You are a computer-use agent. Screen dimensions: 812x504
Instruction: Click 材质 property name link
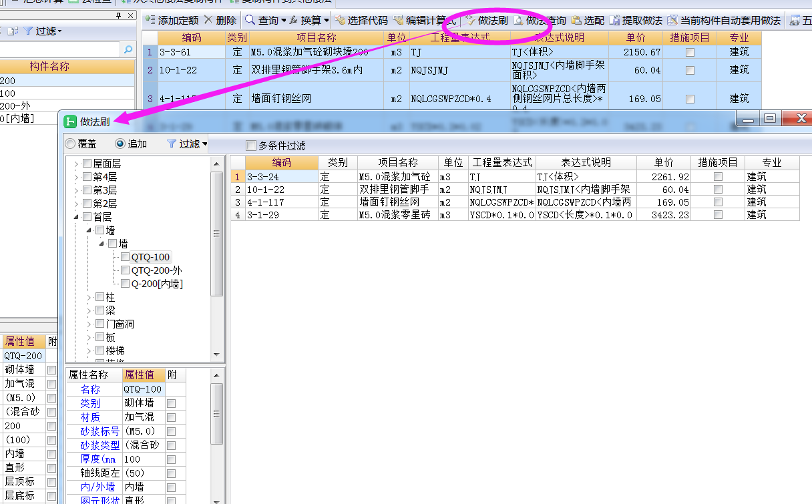click(x=90, y=417)
